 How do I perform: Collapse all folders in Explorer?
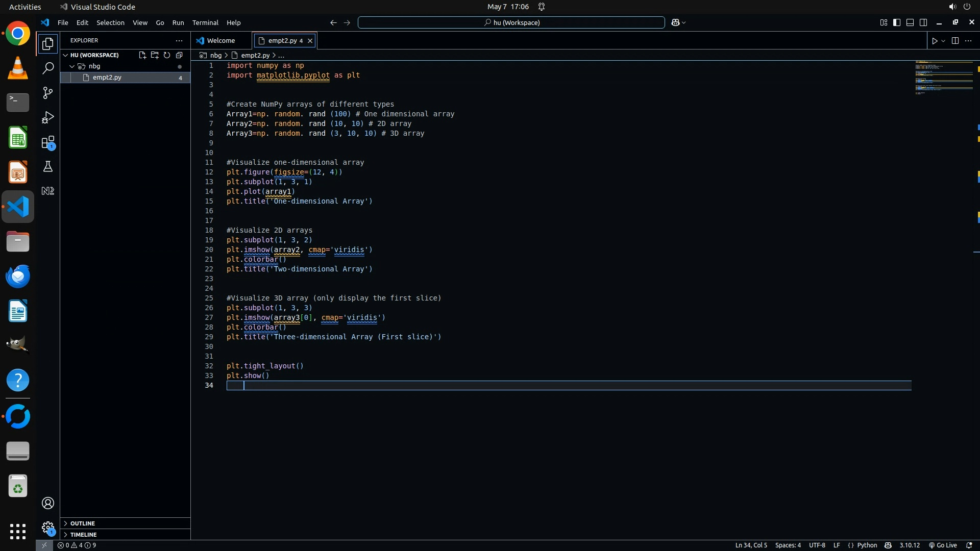[x=179, y=55]
